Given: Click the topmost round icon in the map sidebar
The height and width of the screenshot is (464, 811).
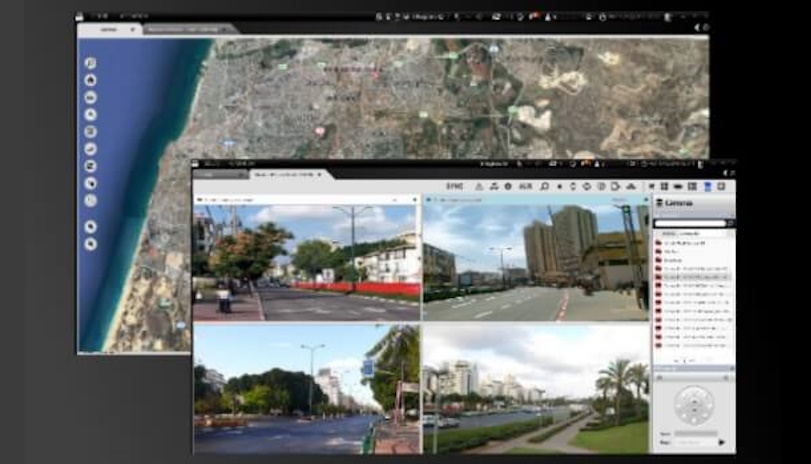Looking at the screenshot, I should pos(90,63).
